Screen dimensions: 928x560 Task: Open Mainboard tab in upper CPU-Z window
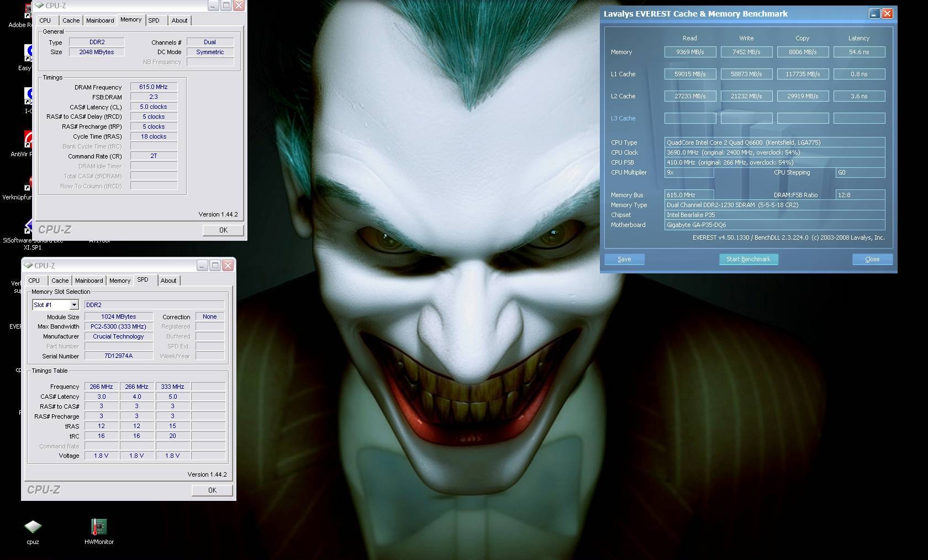coord(100,20)
